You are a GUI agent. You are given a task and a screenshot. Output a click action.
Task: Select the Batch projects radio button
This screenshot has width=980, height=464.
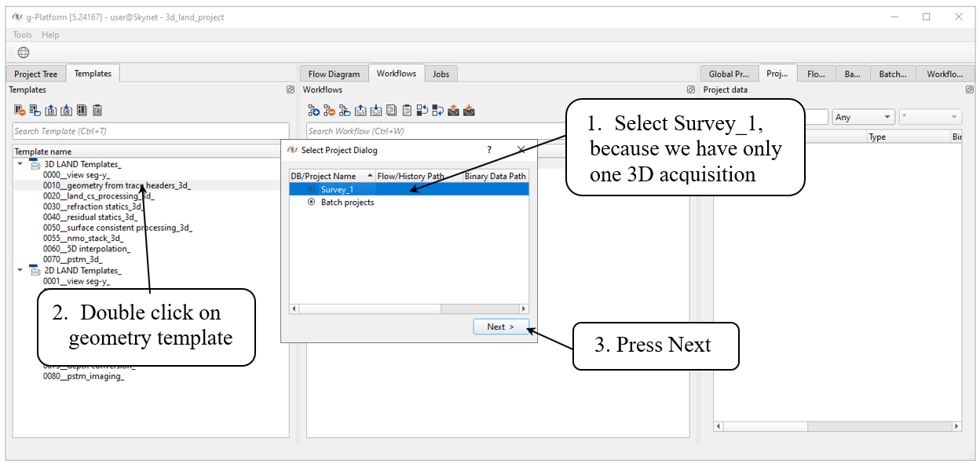(312, 203)
